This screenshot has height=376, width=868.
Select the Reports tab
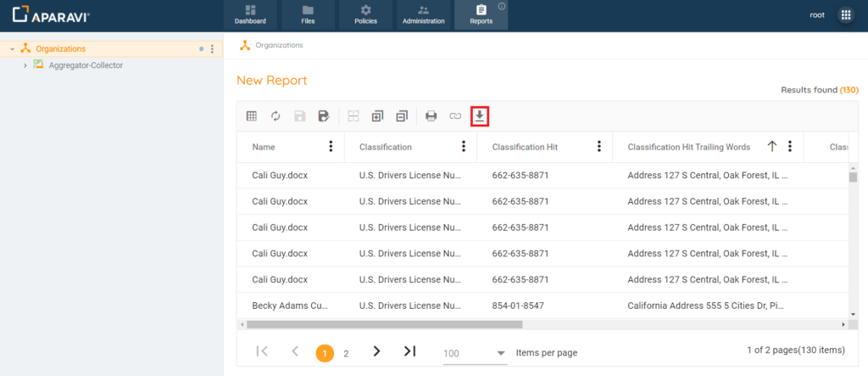pos(481,15)
